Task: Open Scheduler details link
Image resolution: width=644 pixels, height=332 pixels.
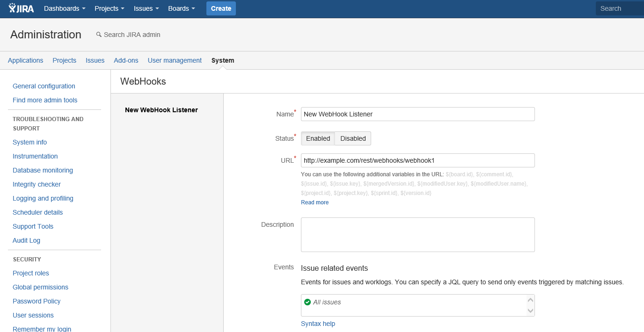Action: coord(37,212)
